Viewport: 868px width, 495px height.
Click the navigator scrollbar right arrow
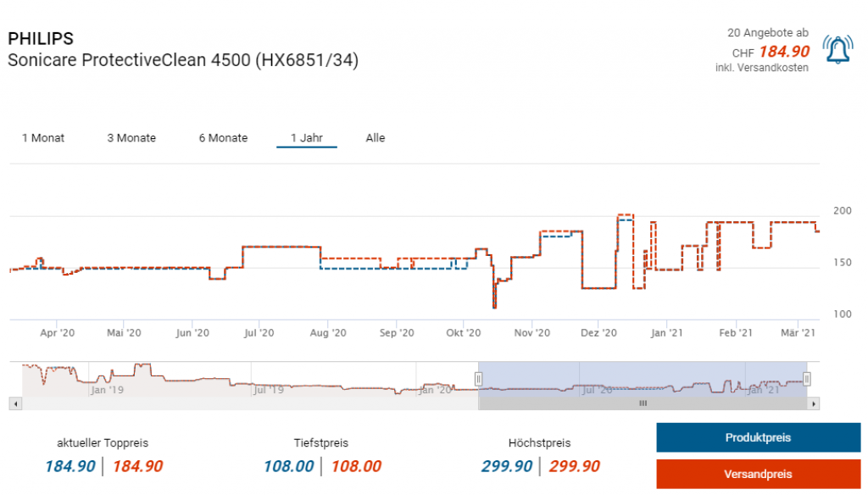point(815,404)
